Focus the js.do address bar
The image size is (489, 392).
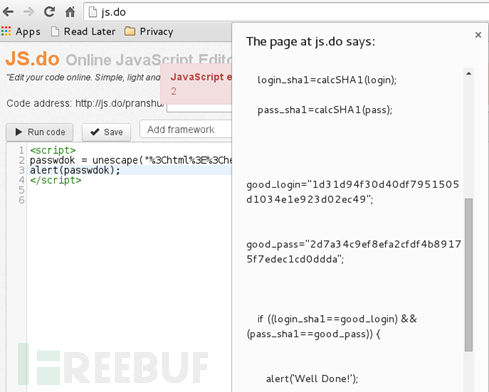click(287, 12)
